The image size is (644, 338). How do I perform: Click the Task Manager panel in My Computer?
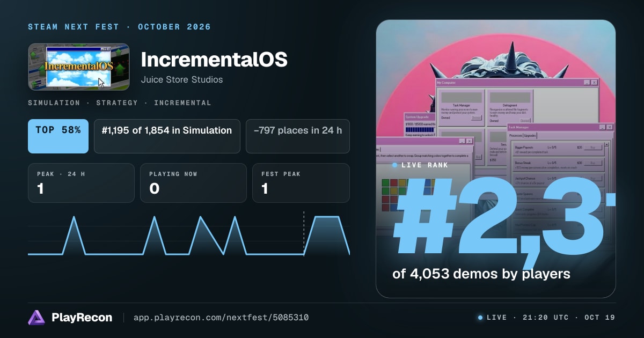click(x=462, y=107)
